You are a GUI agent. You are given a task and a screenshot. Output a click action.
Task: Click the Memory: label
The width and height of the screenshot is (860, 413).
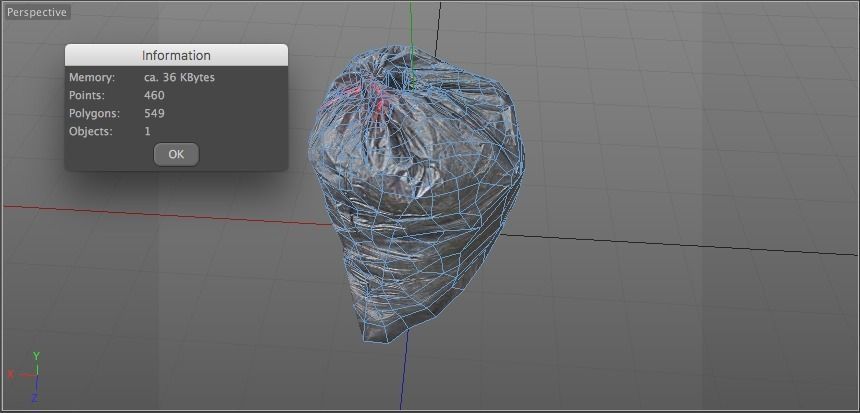[x=92, y=78]
